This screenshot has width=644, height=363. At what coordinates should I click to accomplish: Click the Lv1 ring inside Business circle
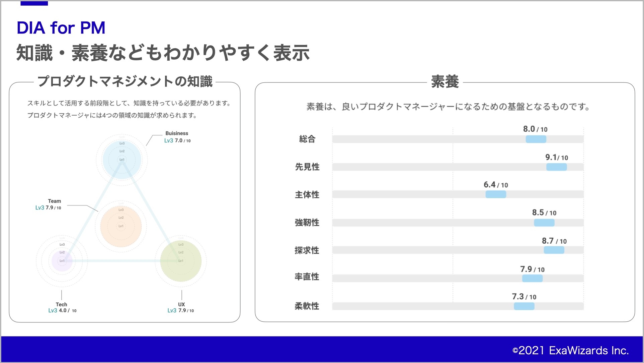122,159
